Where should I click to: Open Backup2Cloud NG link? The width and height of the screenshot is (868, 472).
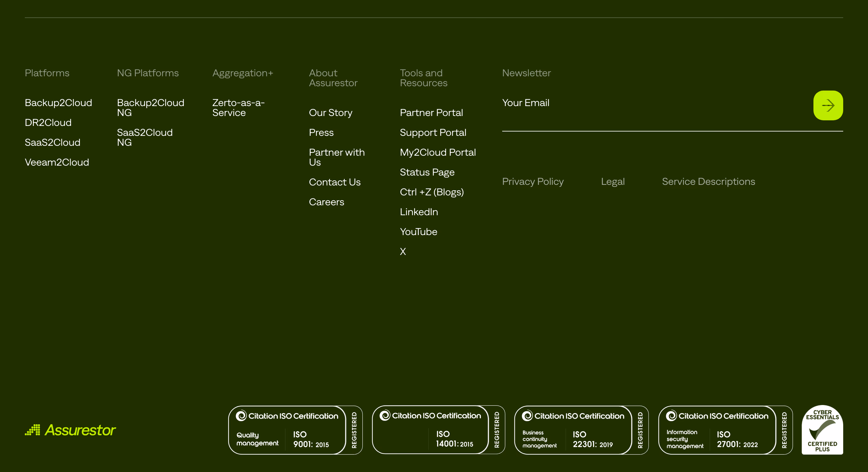click(151, 108)
